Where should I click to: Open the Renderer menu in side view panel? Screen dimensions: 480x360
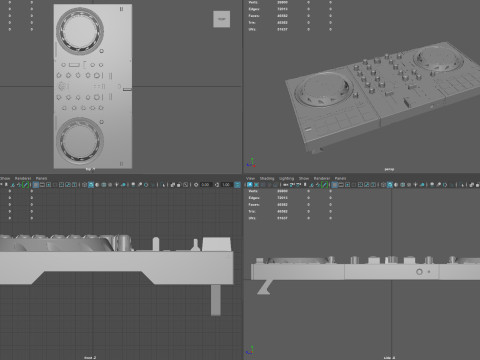[x=322, y=178]
